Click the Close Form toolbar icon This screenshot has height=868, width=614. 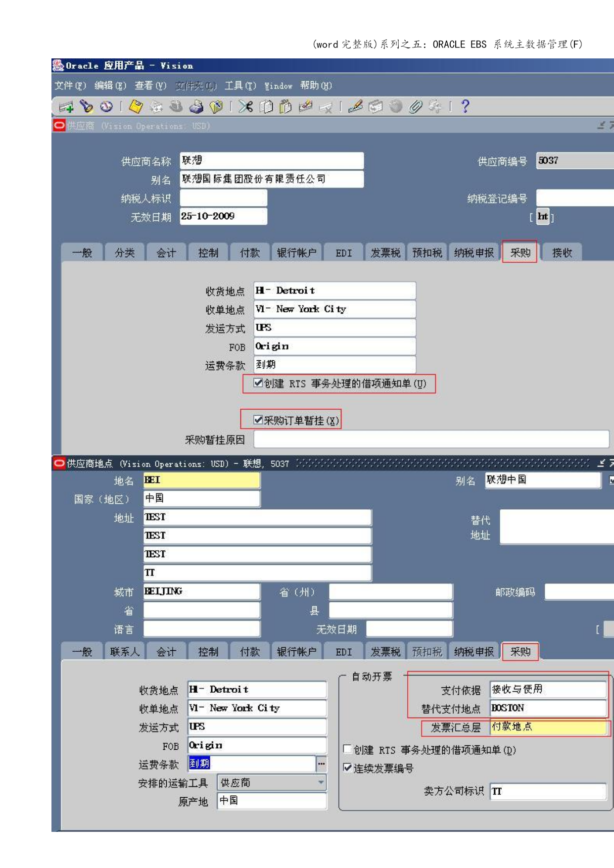[216, 106]
